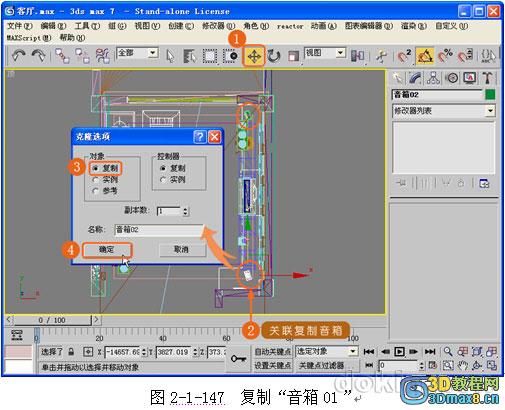The image size is (505, 410).
Task: Pick the Rectangular Selection Region tool
Action: point(210,56)
